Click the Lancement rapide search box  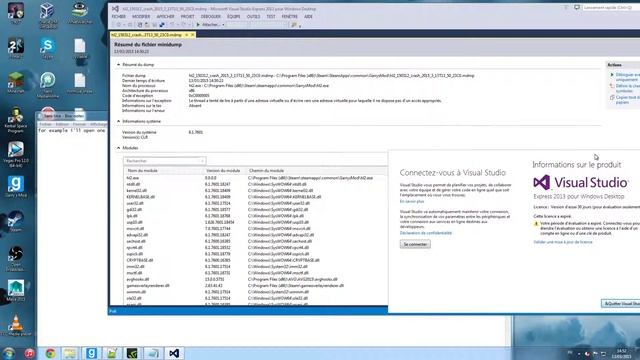611,8
